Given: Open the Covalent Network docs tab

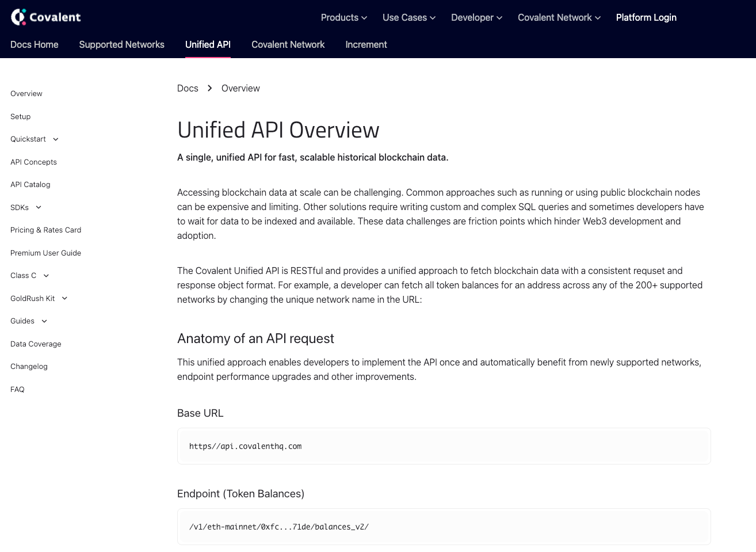Looking at the screenshot, I should [x=288, y=44].
